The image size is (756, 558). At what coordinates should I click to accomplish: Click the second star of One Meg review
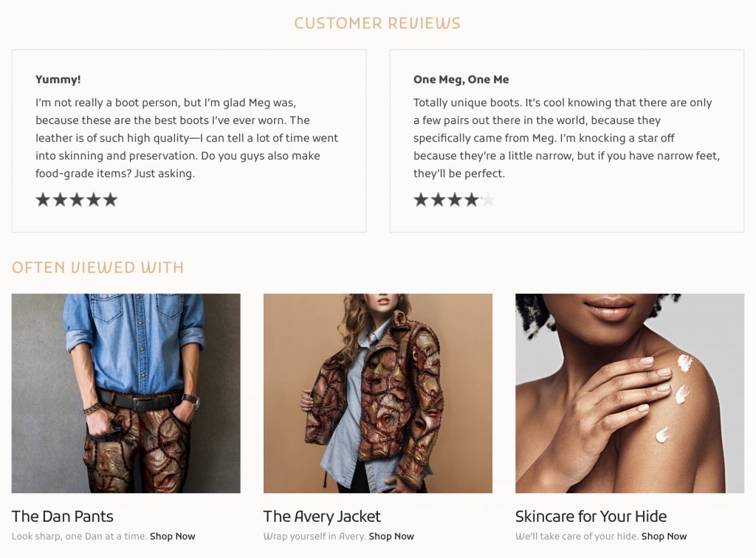(x=438, y=199)
